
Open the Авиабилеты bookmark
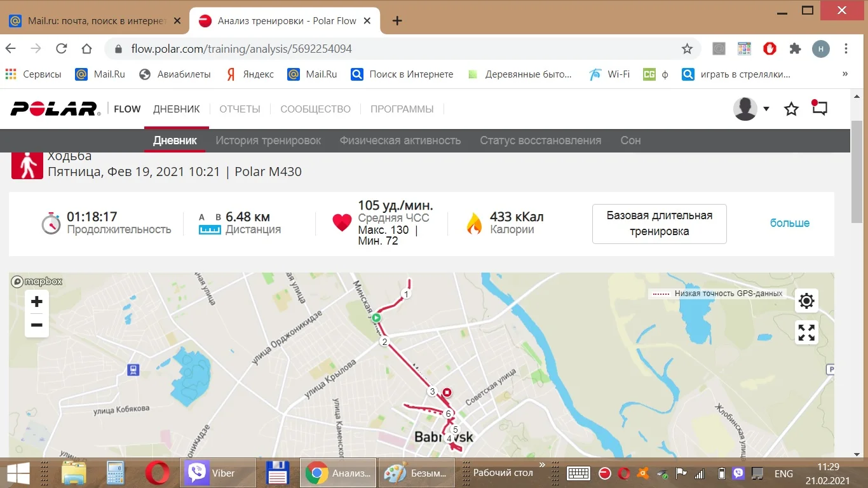[175, 74]
